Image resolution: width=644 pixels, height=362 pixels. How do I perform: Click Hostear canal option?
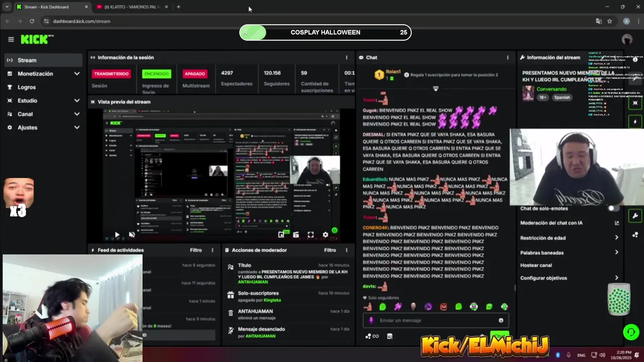click(x=536, y=265)
